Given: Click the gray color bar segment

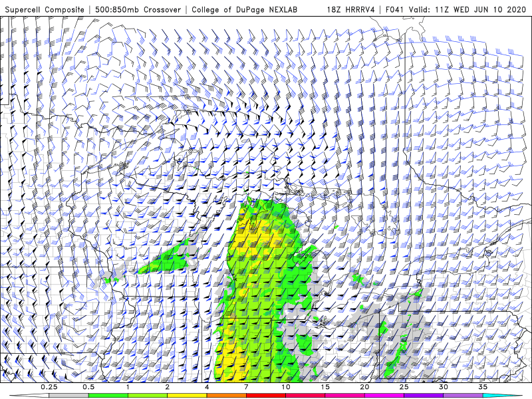Looking at the screenshot, I should 68,396.
